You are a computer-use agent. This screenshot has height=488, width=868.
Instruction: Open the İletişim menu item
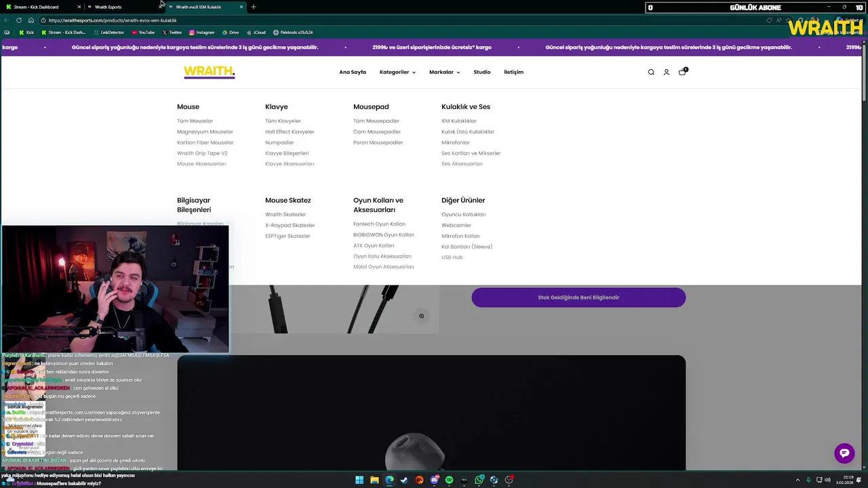513,72
